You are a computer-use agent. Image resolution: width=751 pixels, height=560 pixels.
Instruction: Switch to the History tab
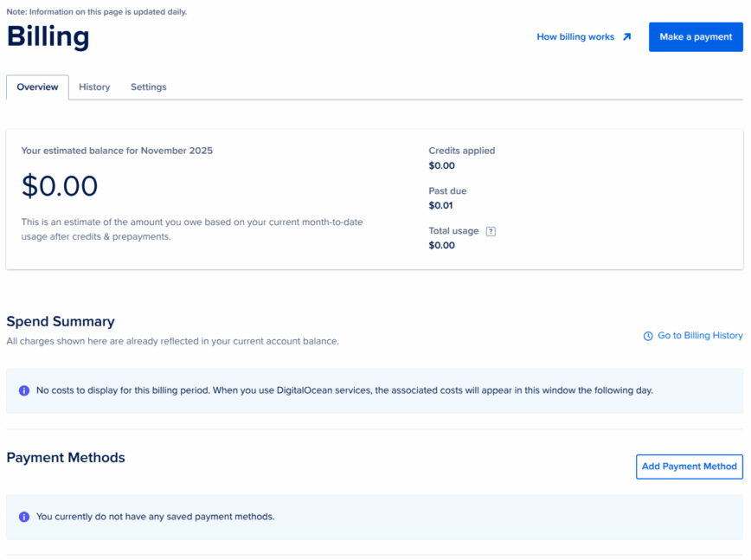click(x=94, y=87)
